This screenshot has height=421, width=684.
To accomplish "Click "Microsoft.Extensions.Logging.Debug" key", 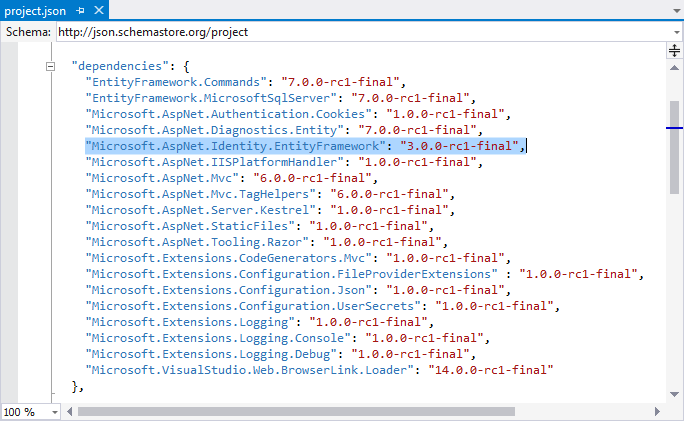I will 211,354.
